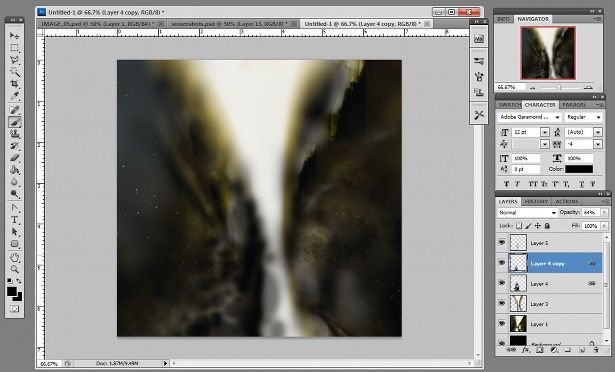The height and width of the screenshot is (372, 615).
Task: Switch to the History tab
Action: coord(536,201)
